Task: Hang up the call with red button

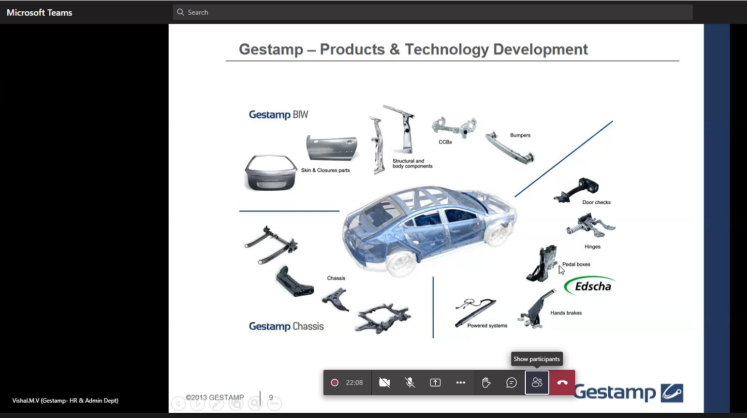Action: click(562, 382)
